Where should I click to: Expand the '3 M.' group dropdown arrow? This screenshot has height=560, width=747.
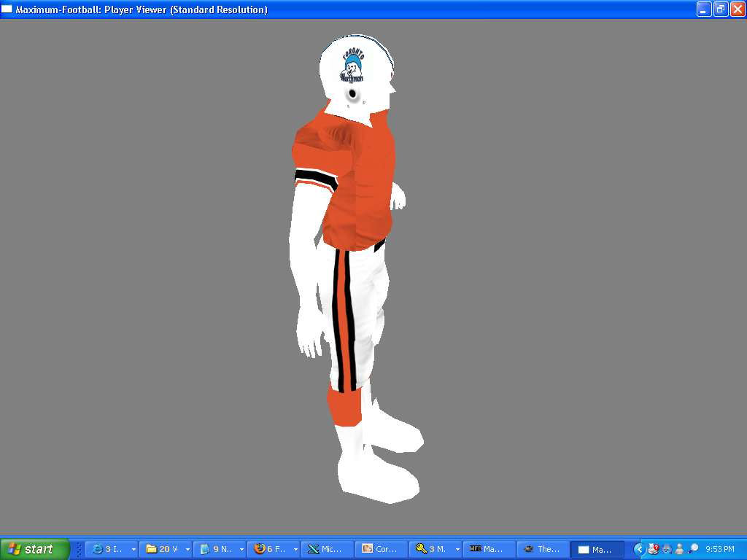pyautogui.click(x=457, y=550)
